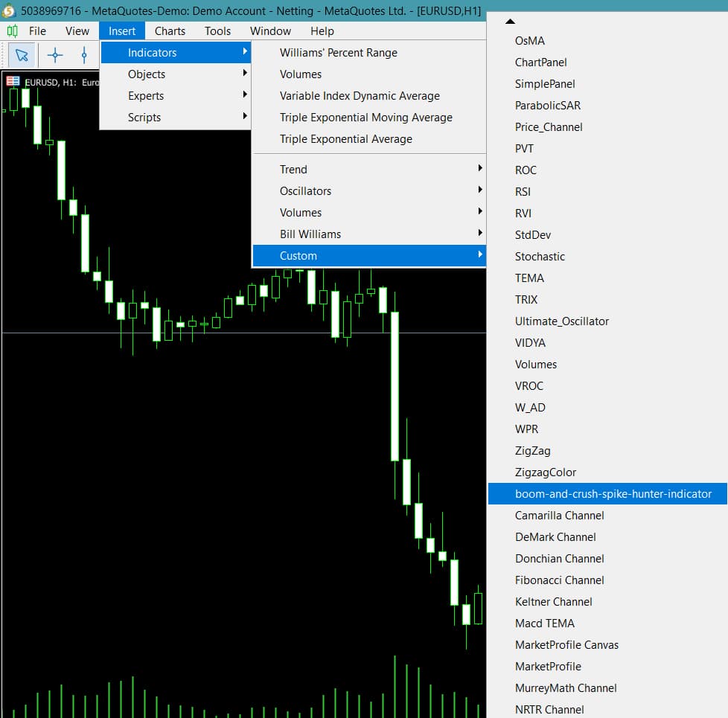Click the candlestick chart icon beside File

click(12, 31)
